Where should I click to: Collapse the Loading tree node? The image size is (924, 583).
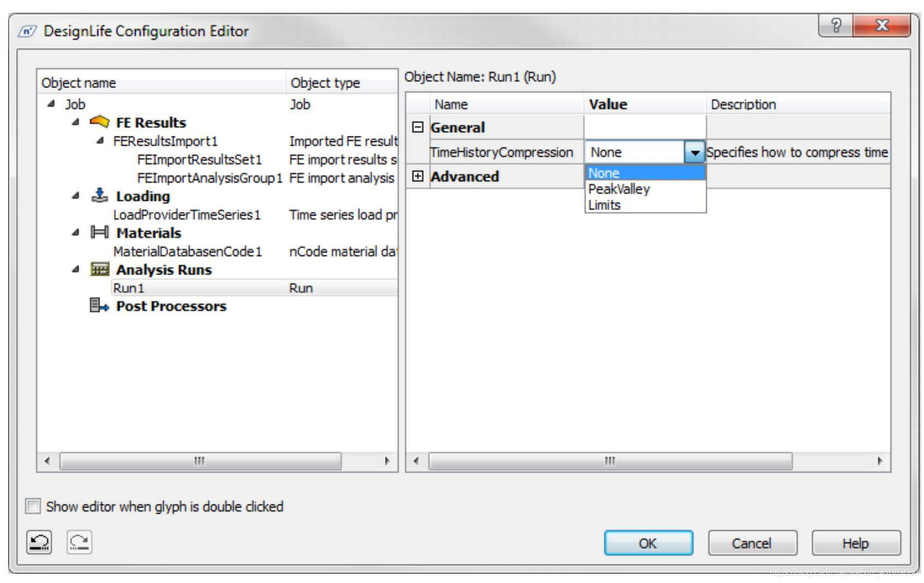coord(75,195)
